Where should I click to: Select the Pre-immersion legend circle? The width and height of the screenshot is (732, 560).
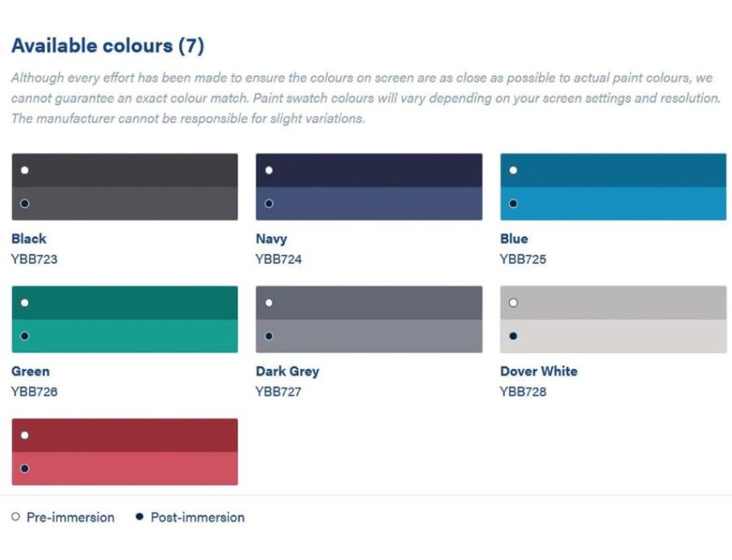pyautogui.click(x=16, y=517)
